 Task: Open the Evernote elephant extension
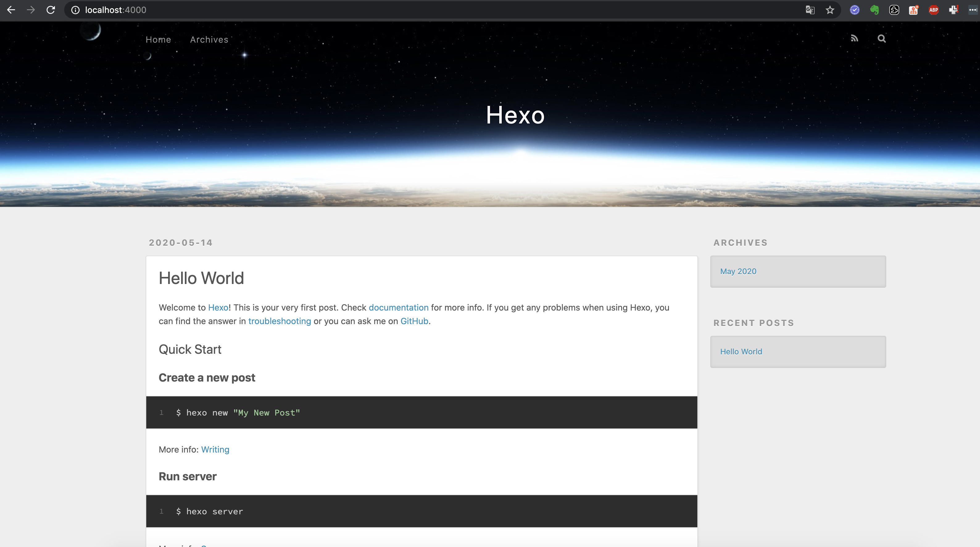click(x=874, y=10)
